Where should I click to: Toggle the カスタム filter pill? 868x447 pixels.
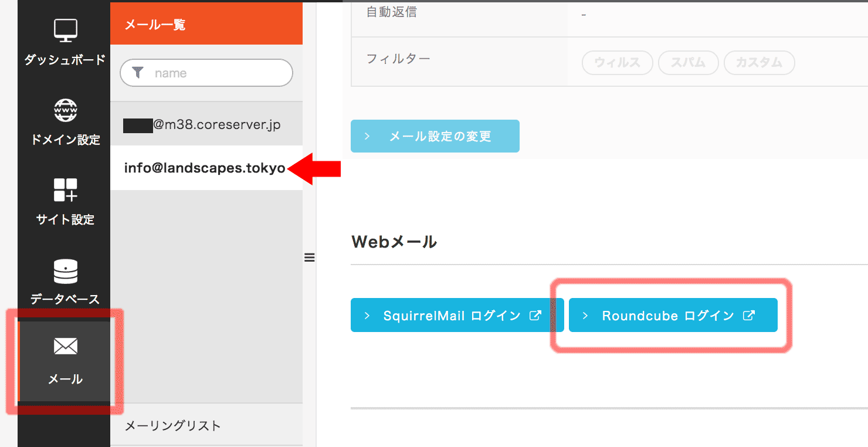point(759,63)
